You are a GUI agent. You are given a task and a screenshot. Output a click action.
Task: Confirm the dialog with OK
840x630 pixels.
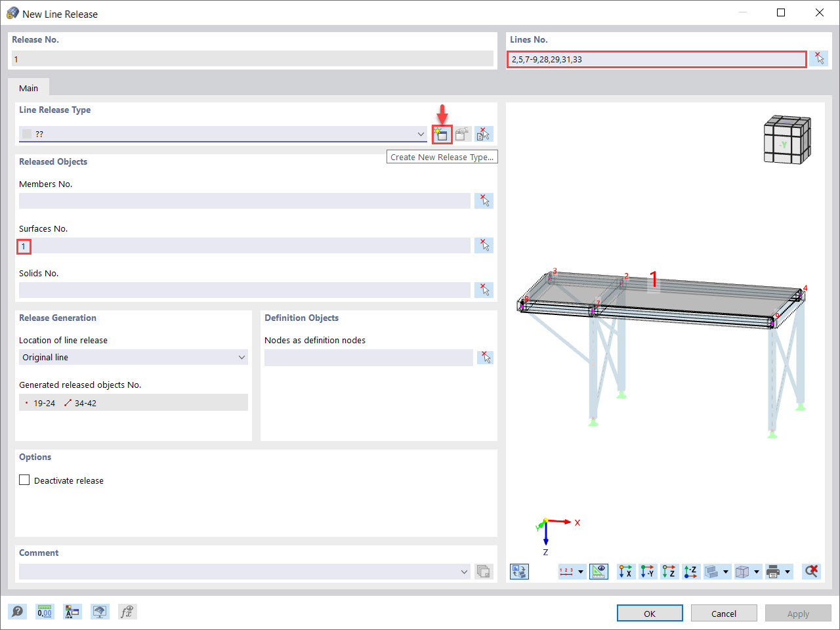coord(649,613)
